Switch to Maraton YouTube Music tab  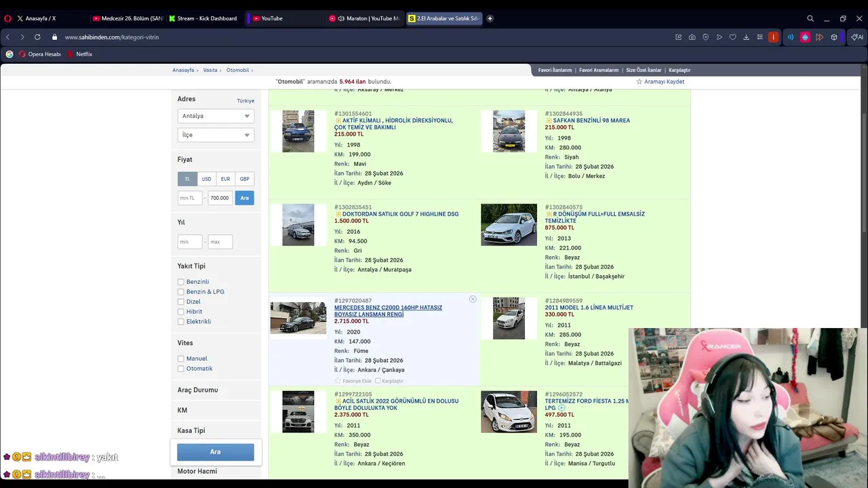pos(365,18)
